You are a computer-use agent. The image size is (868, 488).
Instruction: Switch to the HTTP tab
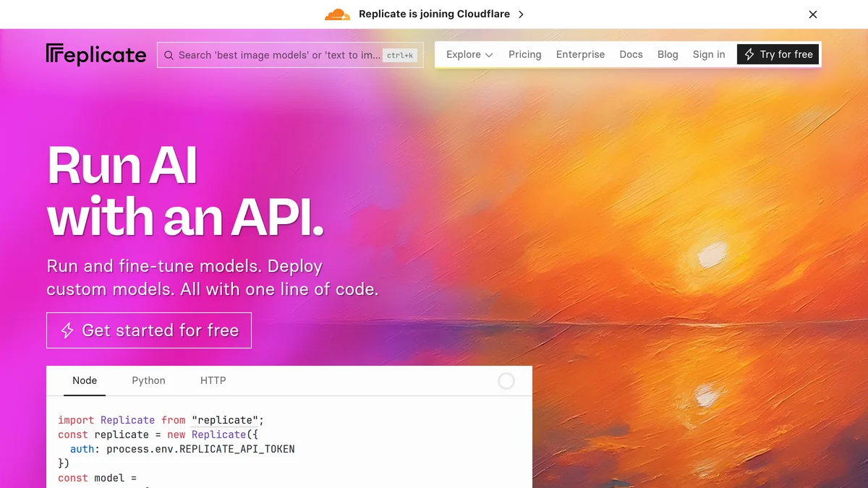pos(213,380)
